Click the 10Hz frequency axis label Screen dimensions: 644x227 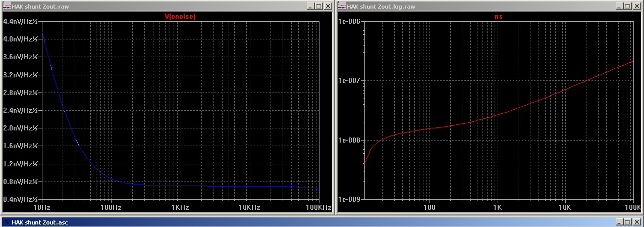click(42, 208)
